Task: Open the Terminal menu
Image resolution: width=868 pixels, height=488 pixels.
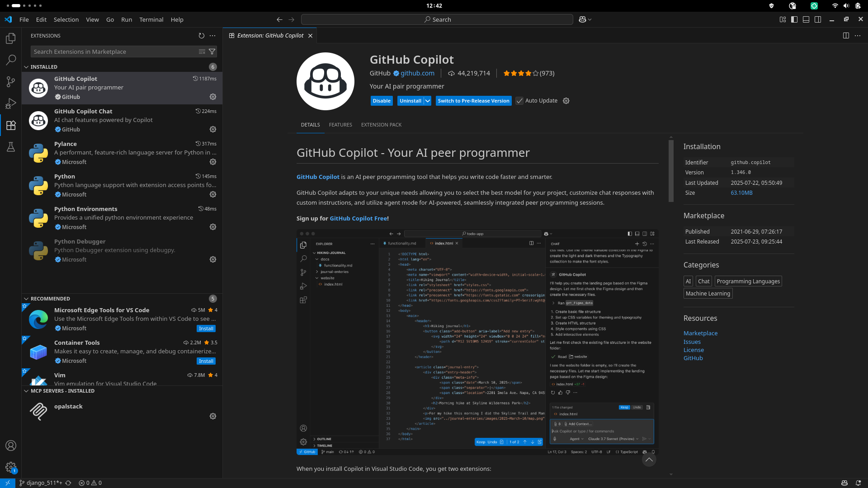Action: pyautogui.click(x=151, y=19)
